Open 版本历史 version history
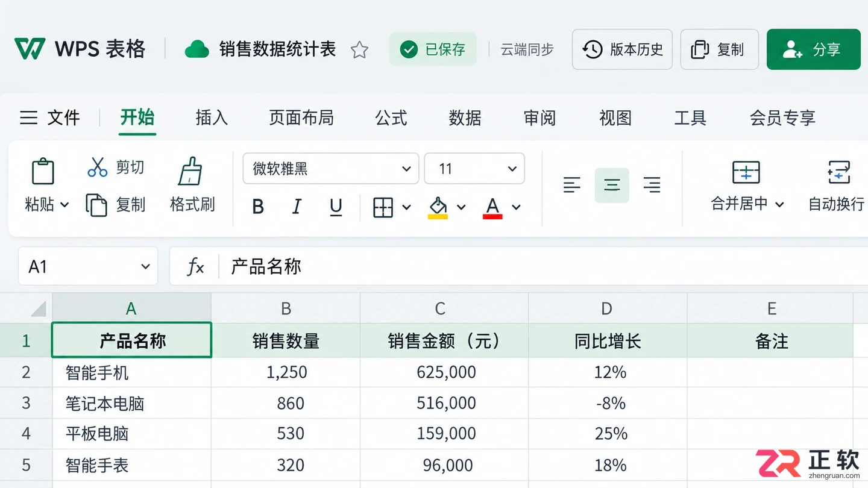This screenshot has height=488, width=868. 622,49
